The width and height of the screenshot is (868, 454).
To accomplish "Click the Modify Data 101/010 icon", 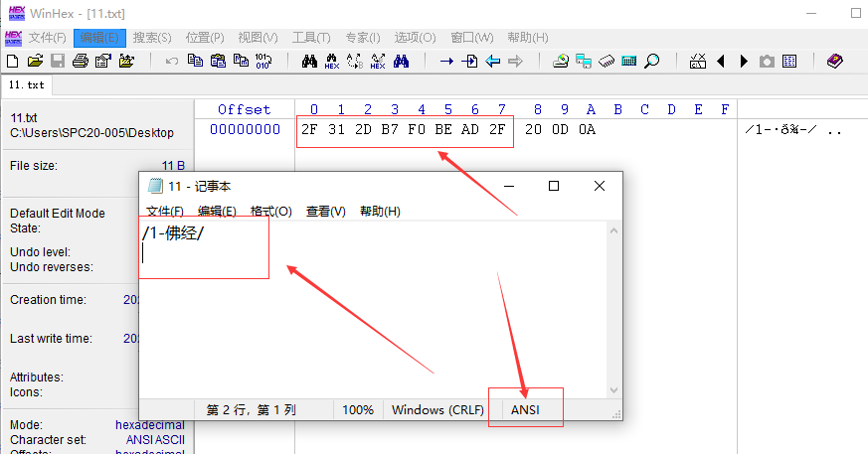I will pos(263,61).
